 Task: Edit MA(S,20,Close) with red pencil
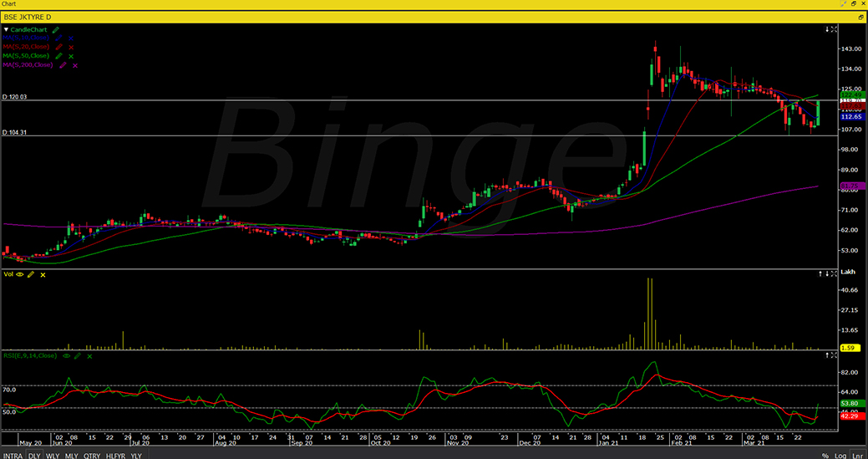(58, 47)
